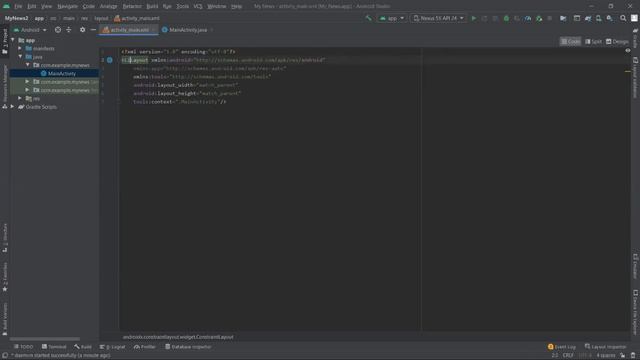Viewport: 640px width, 360px height.
Task: Select the MainActivity row in the project tree
Action: 54,73
